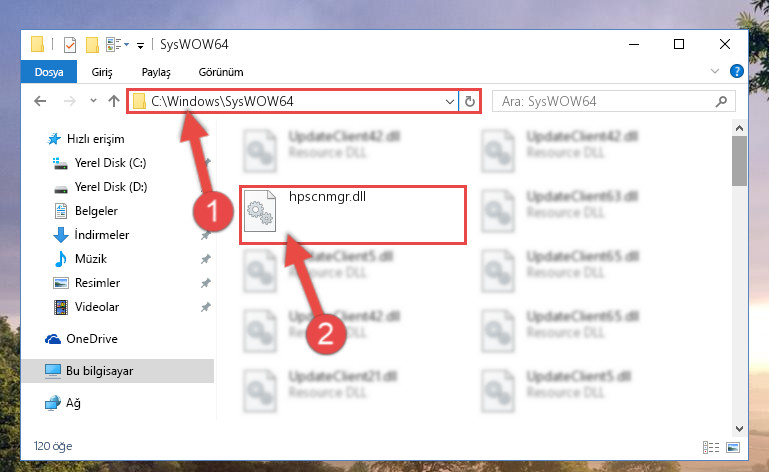Switch to large icons view in status bar

pos(733,447)
